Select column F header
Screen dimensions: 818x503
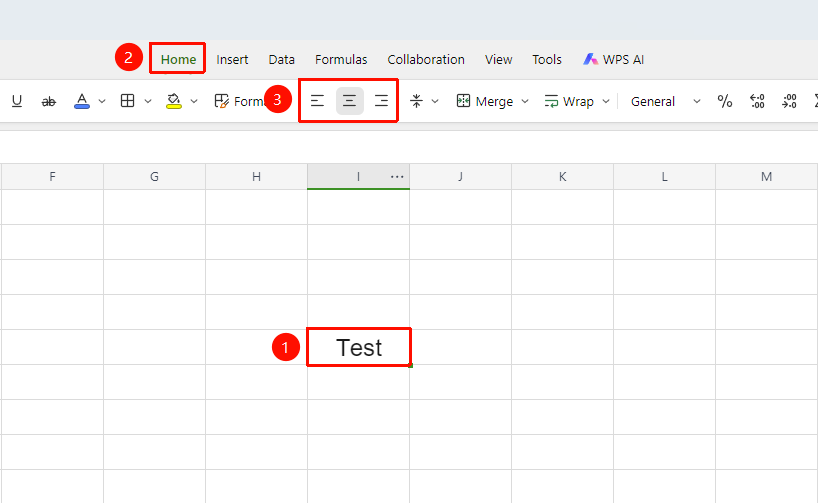52,176
